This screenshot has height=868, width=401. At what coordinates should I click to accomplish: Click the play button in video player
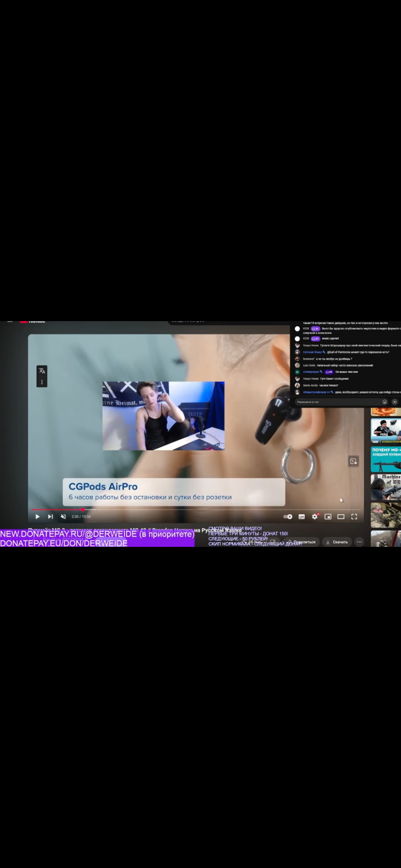coord(37,516)
